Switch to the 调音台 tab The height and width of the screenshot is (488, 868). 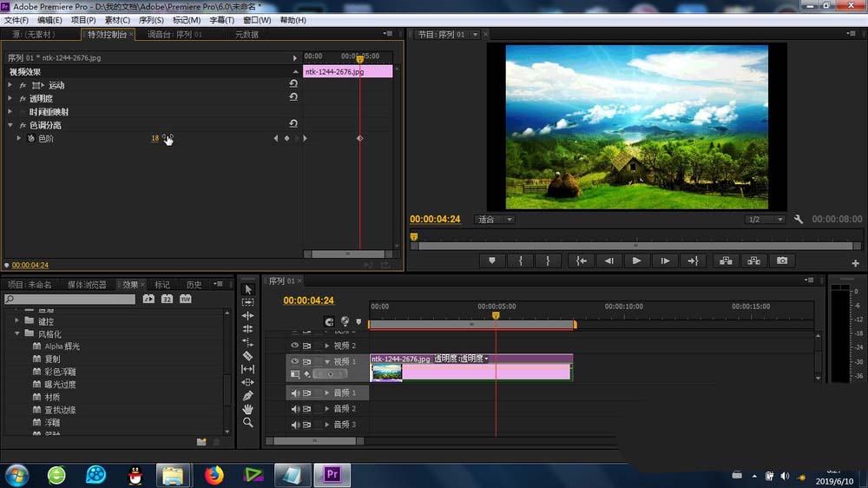coord(174,35)
